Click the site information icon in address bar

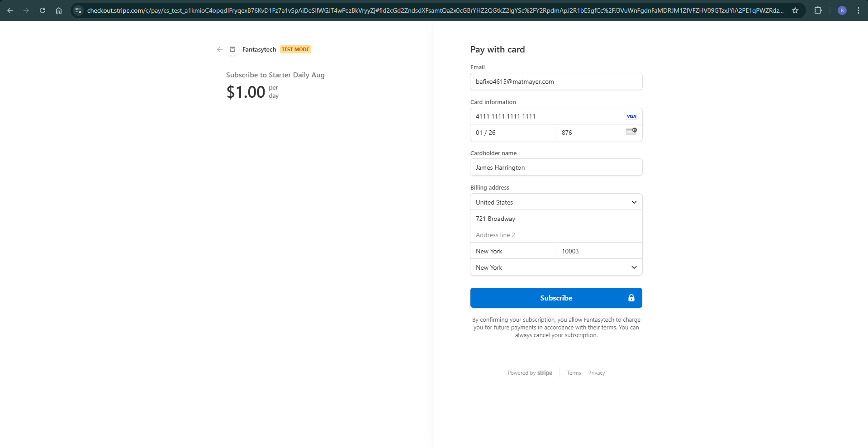point(78,10)
